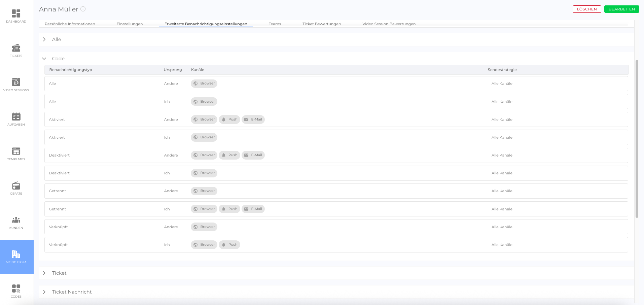Navigate to Geräte devices section
This screenshot has height=305, width=644.
(16, 188)
